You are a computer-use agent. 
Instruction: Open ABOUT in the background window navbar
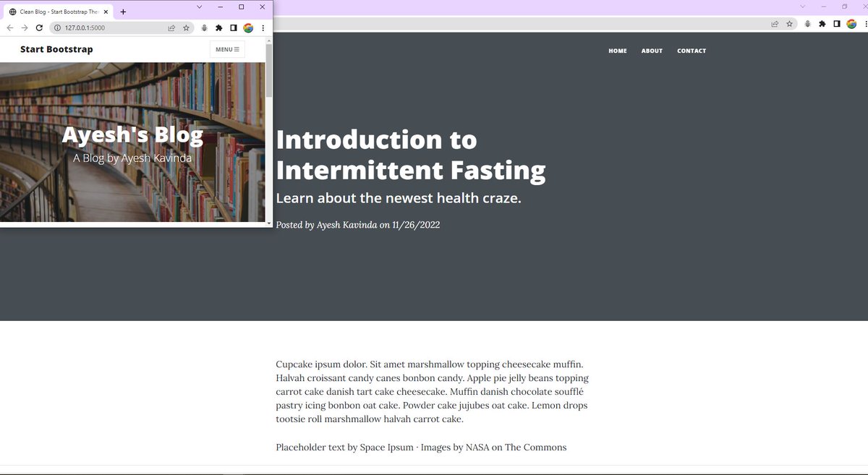pyautogui.click(x=652, y=51)
